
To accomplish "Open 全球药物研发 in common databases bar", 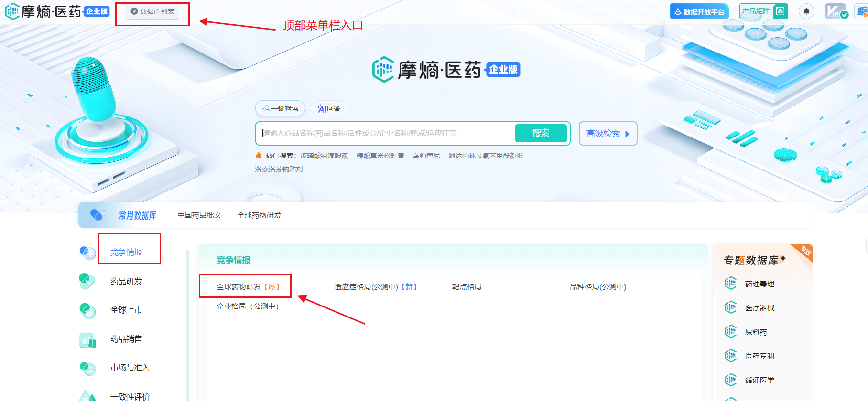I will 259,215.
